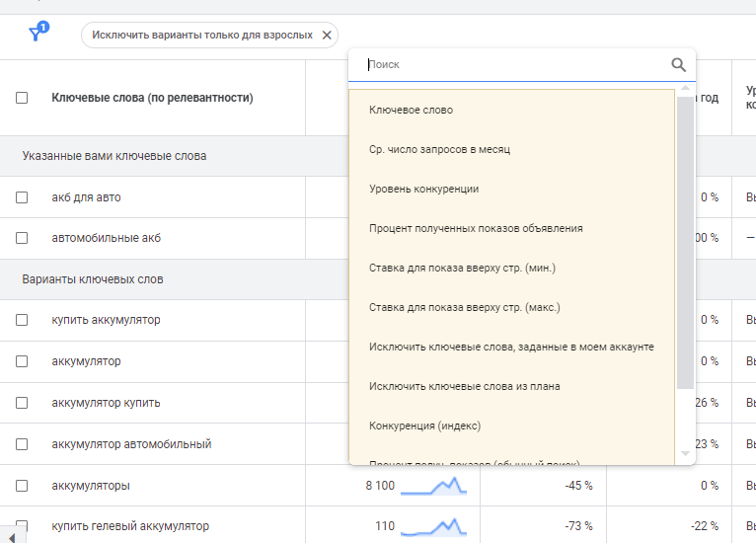This screenshot has width=756, height=543.
Task: Remove the adult-variants exclusion filter chip
Action: (327, 36)
